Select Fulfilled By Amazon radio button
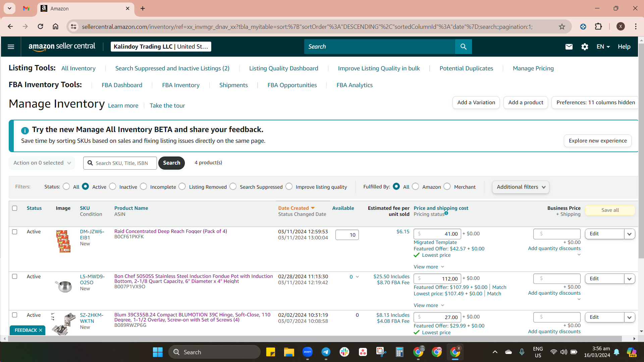 [416, 186]
